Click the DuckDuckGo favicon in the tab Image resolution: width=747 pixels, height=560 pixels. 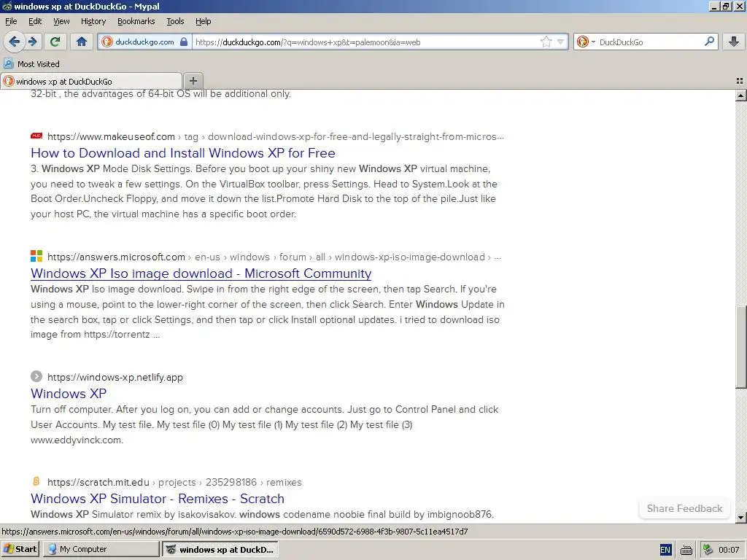9,81
